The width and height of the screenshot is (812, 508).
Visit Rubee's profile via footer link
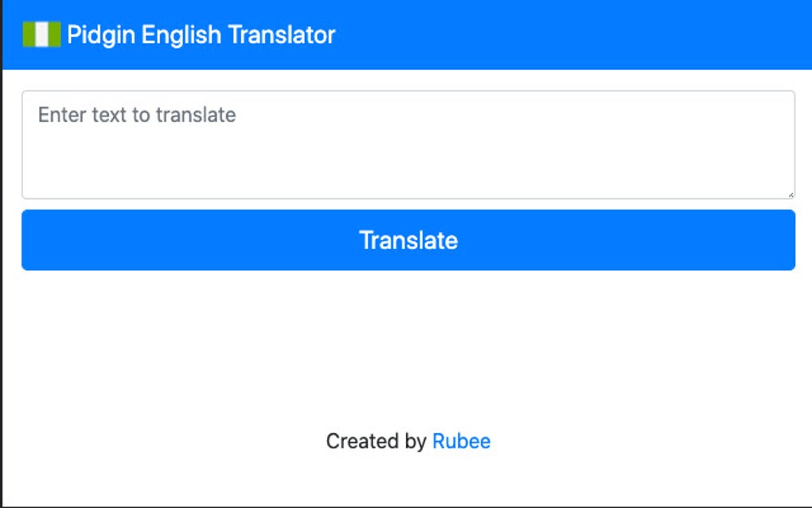point(461,440)
